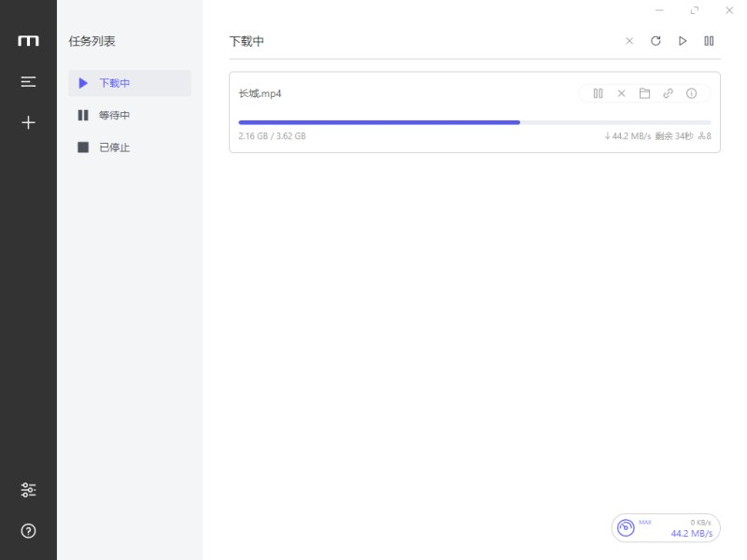Open the task list sidebar icon
The width and height of the screenshot is (747, 560).
[x=28, y=81]
